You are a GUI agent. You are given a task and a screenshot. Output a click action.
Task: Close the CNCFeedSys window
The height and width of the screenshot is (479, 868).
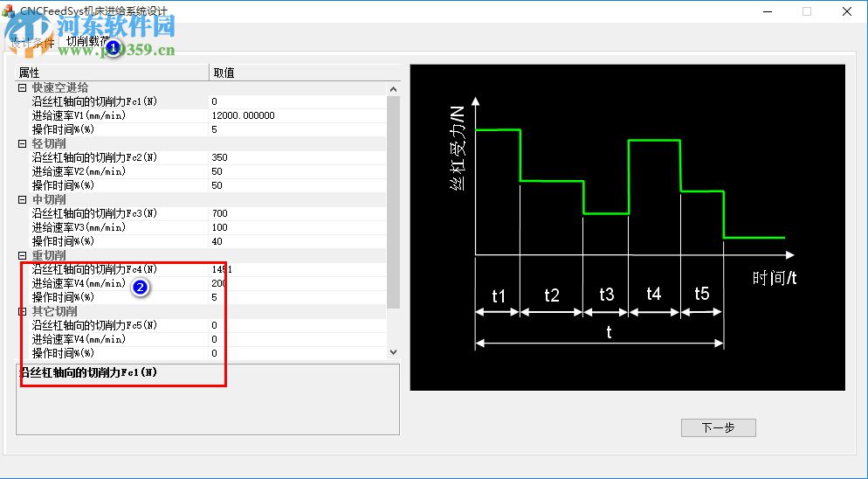tap(847, 11)
